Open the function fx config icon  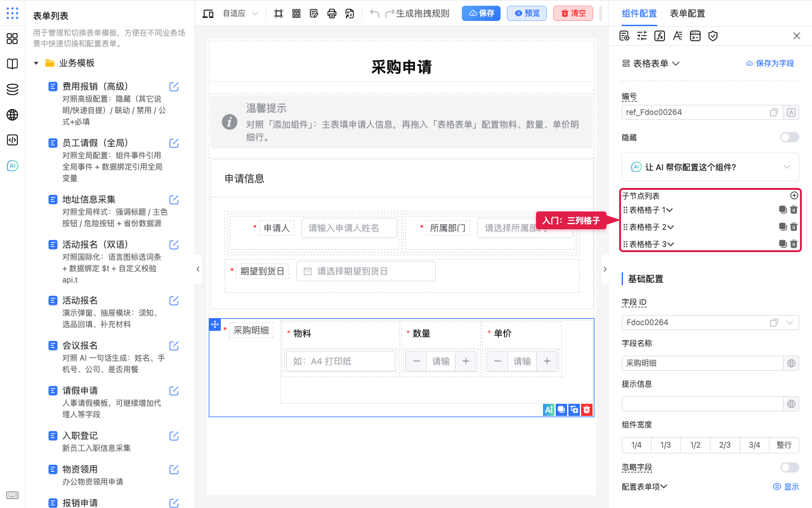click(x=660, y=36)
